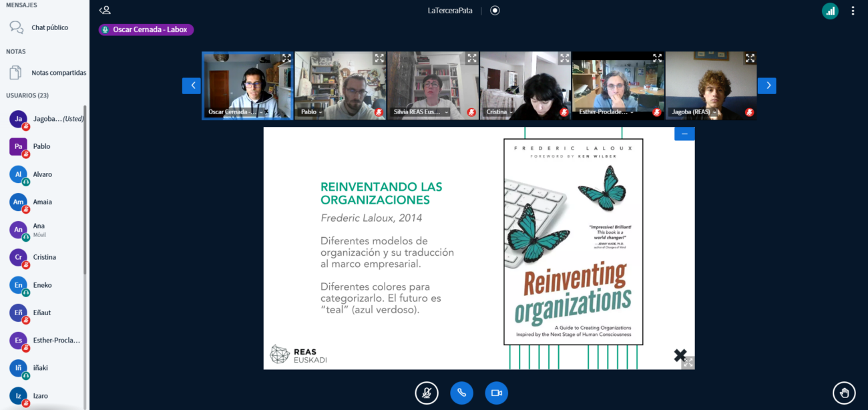
Task: Toggle webcam sharing on
Action: 496,393
